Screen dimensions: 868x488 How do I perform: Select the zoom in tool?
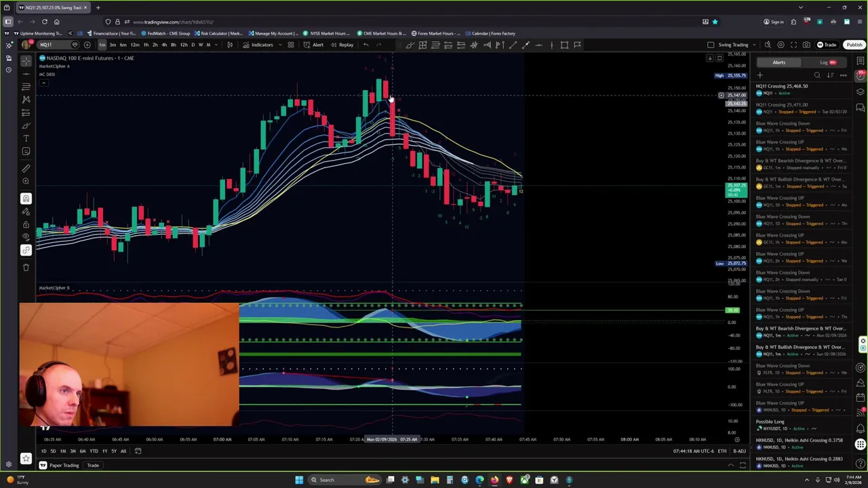tap(26, 181)
